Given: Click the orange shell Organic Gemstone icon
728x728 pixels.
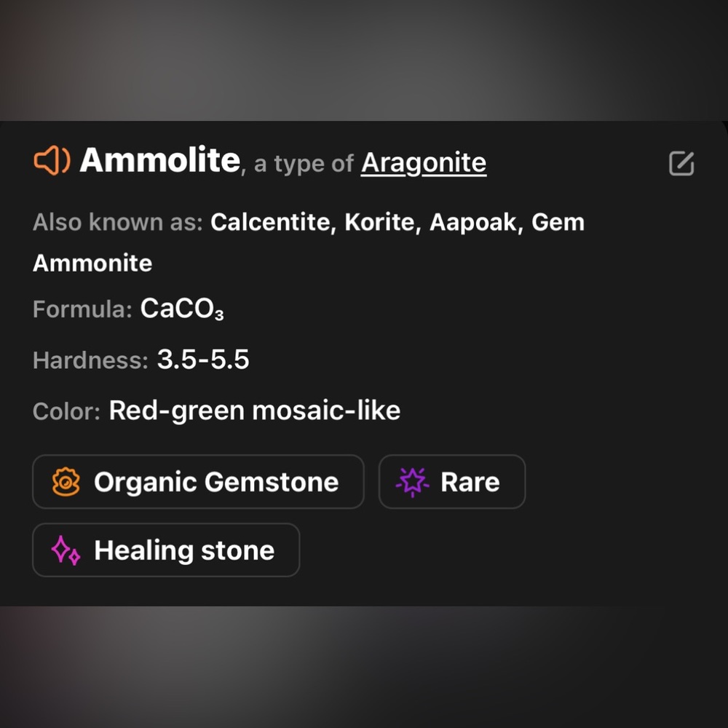Looking at the screenshot, I should point(66,482).
